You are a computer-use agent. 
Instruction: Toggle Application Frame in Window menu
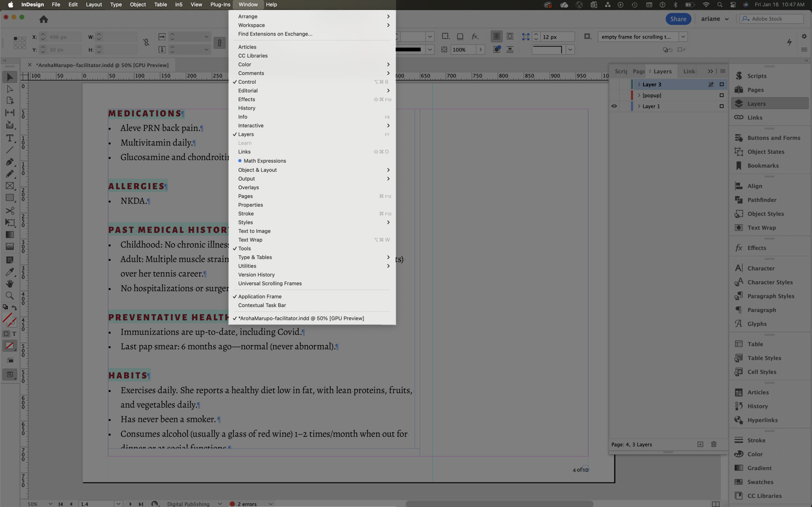click(x=260, y=296)
